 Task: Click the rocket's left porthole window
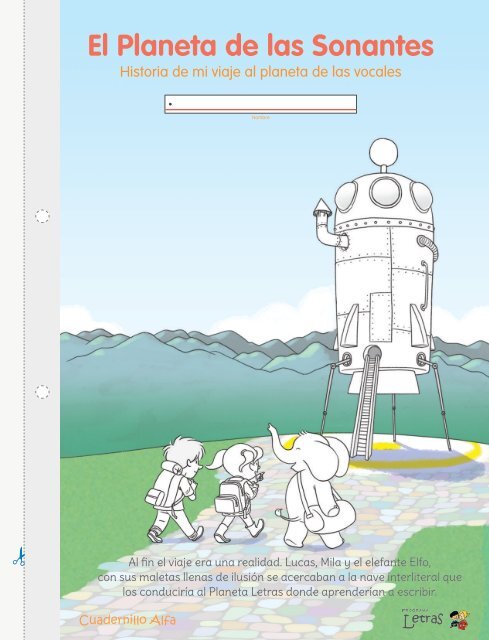346,197
